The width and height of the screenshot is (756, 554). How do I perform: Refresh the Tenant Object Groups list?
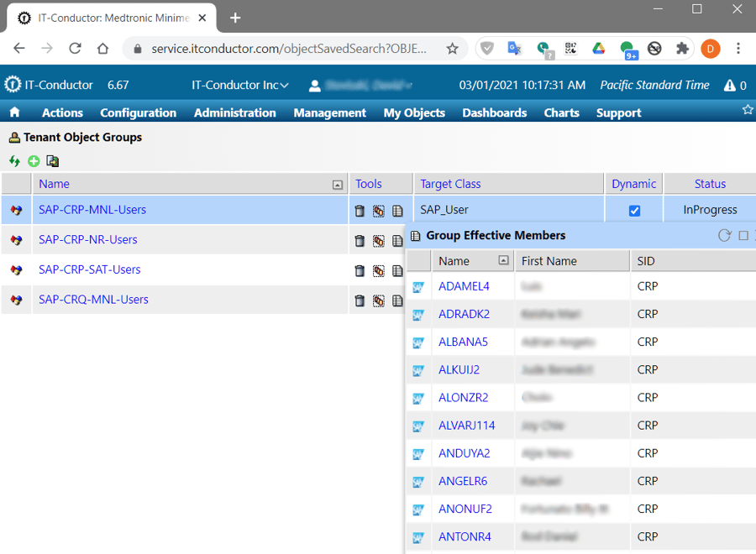14,160
